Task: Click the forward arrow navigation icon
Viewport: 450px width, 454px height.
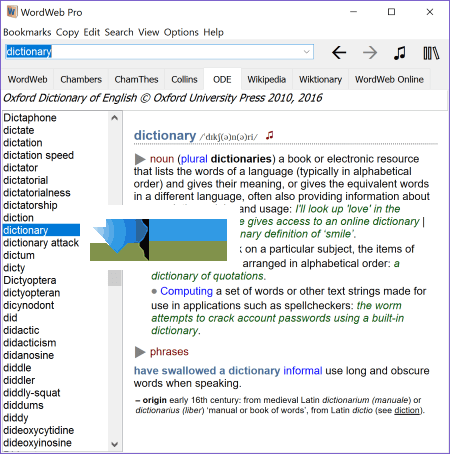Action: point(370,52)
